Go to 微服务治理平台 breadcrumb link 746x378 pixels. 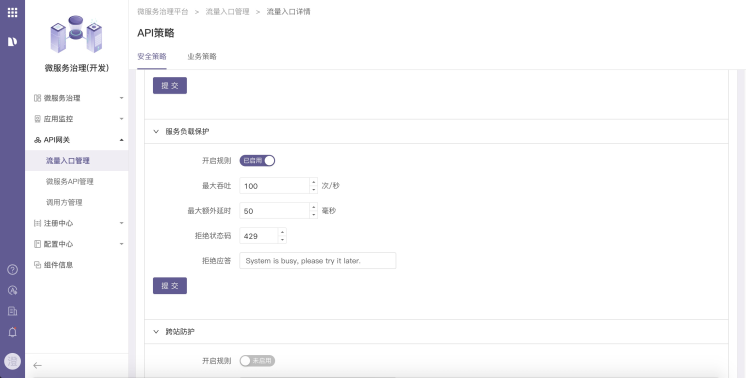pos(163,12)
